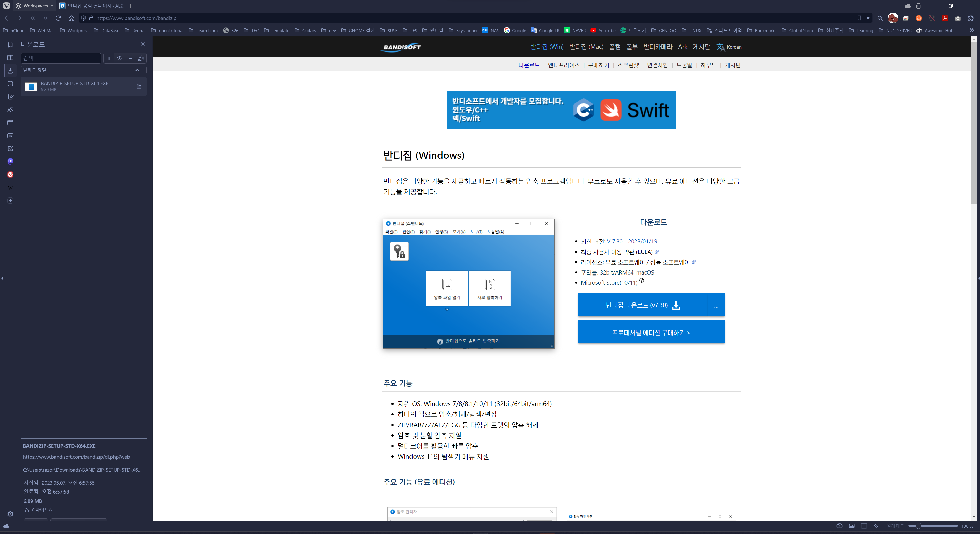Open Mastodon web panel in sidebar
The width and height of the screenshot is (980, 534).
click(10, 161)
